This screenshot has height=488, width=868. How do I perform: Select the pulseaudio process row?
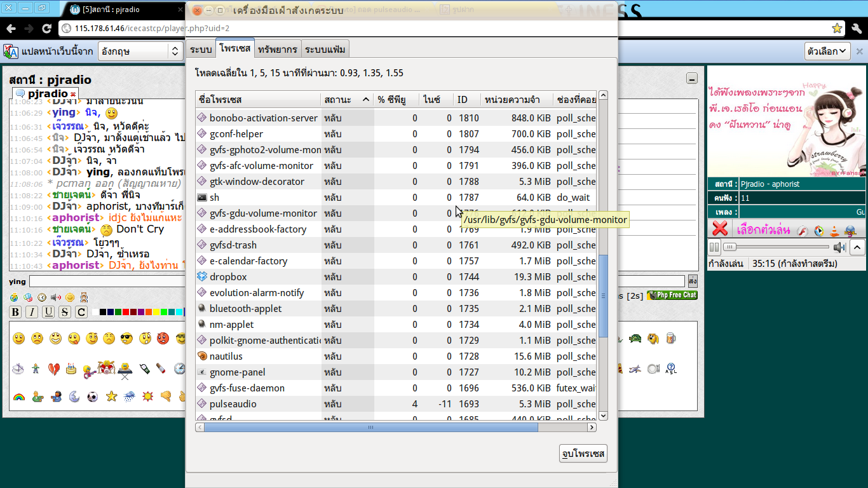pos(396,404)
